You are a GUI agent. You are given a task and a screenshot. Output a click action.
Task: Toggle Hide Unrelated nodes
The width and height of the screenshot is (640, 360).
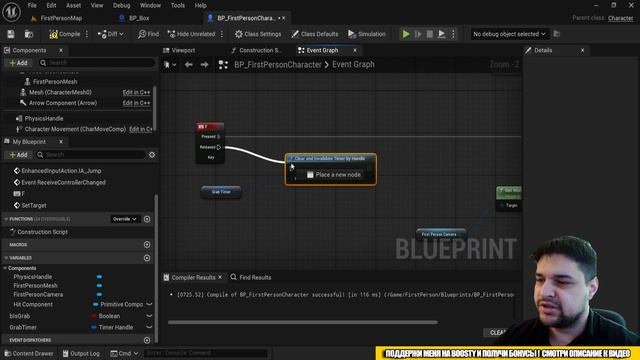191,34
